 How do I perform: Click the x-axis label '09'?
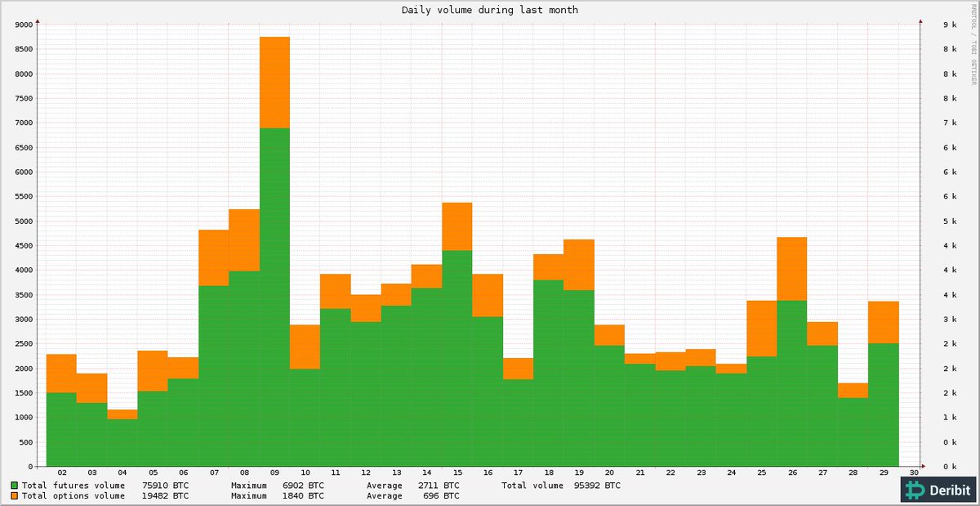tap(275, 473)
